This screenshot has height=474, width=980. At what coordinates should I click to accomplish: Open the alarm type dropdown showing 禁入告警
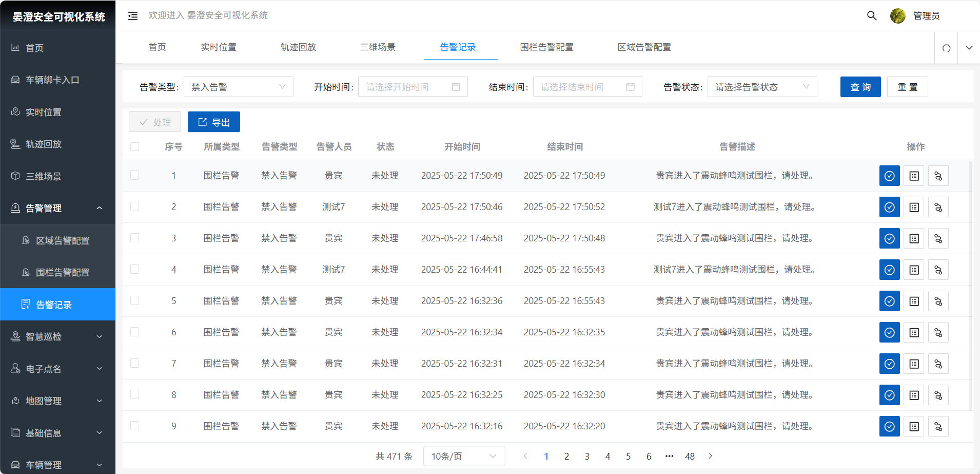[x=238, y=87]
